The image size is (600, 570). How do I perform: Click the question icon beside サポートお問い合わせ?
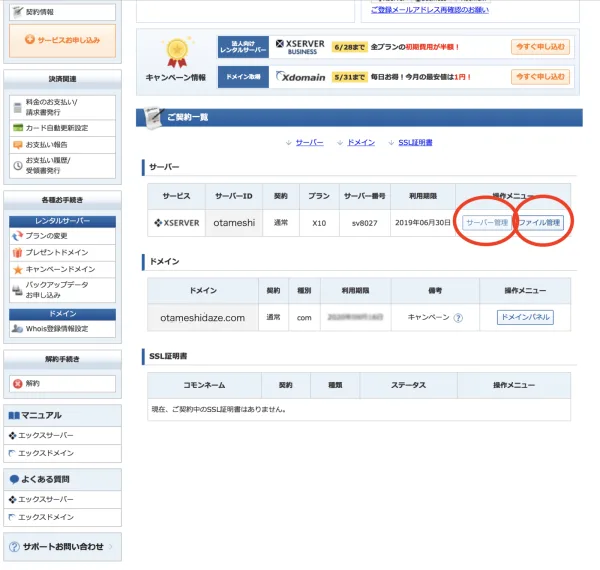tap(14, 547)
